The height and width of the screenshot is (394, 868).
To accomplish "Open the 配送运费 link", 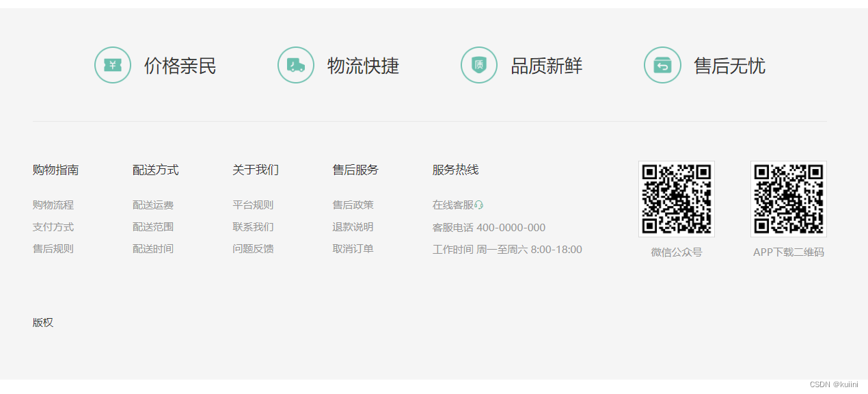I will coord(153,205).
